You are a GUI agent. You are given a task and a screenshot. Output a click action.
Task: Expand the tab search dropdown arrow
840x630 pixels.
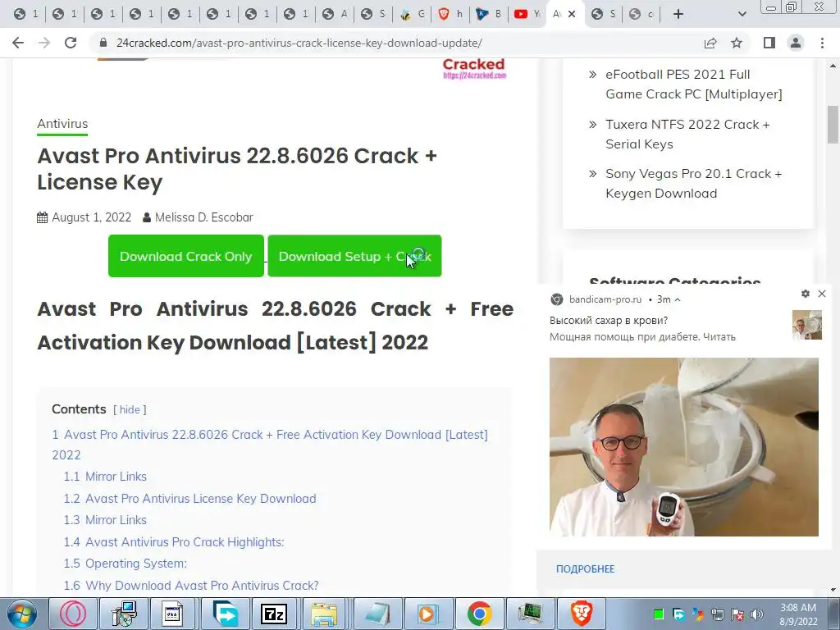(x=742, y=14)
